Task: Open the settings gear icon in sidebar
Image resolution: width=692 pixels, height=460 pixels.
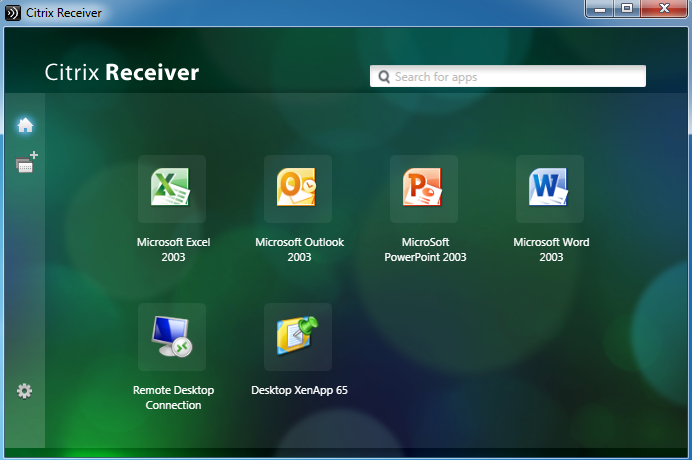Action: (x=24, y=391)
